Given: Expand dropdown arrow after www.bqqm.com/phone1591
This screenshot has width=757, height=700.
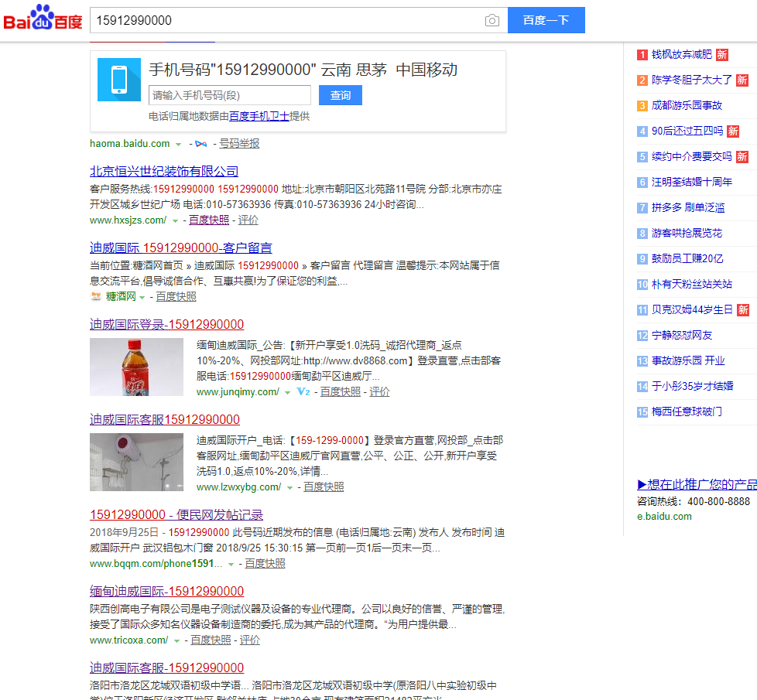Looking at the screenshot, I should [x=231, y=565].
